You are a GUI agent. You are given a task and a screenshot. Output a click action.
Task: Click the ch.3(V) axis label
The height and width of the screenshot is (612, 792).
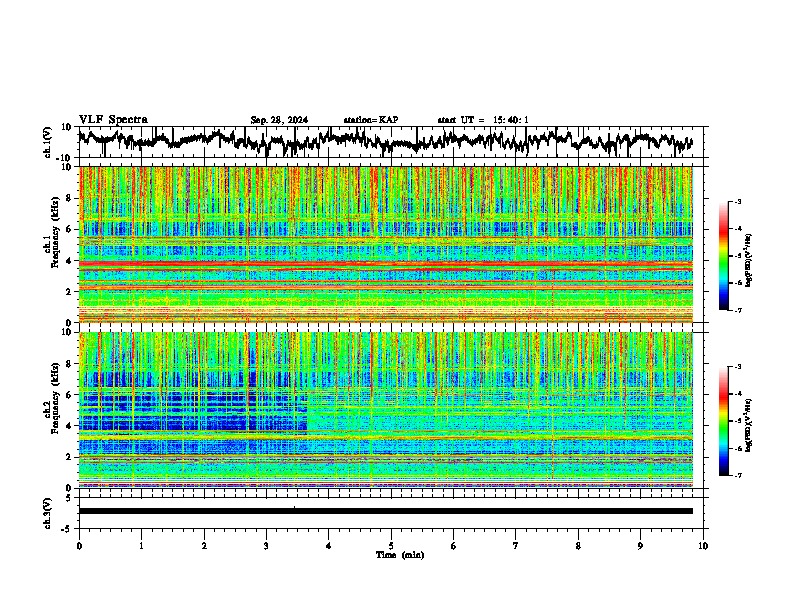pos(48,513)
